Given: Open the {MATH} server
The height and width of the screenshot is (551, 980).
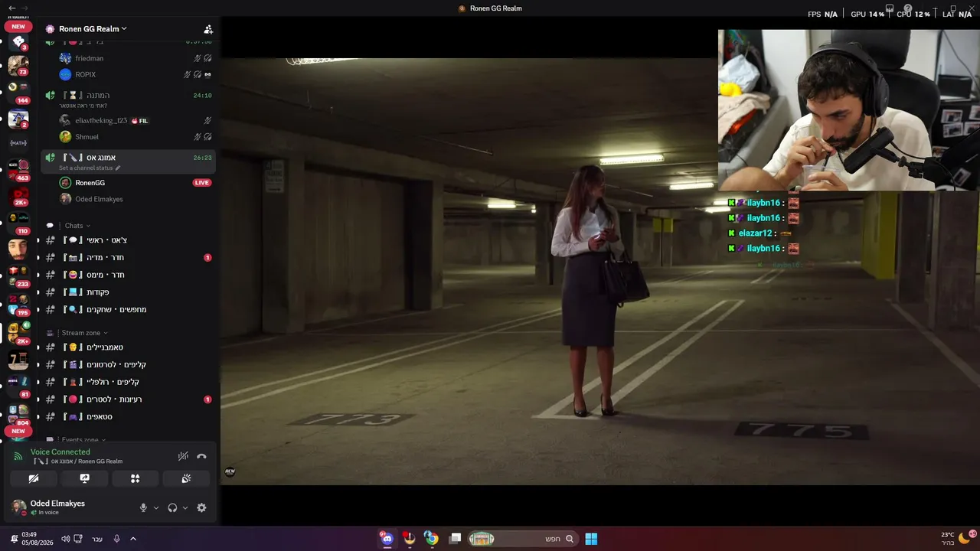Looking at the screenshot, I should 18,143.
